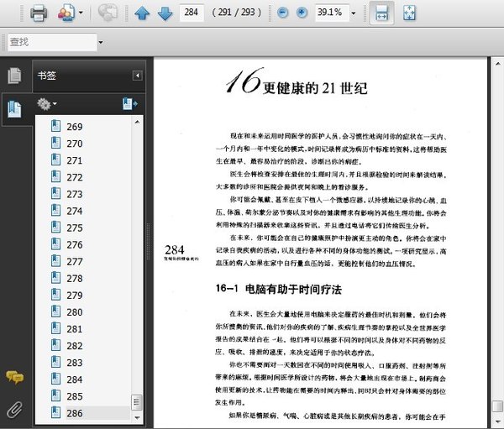Open the Attachments paperclip panel

(x=14, y=410)
